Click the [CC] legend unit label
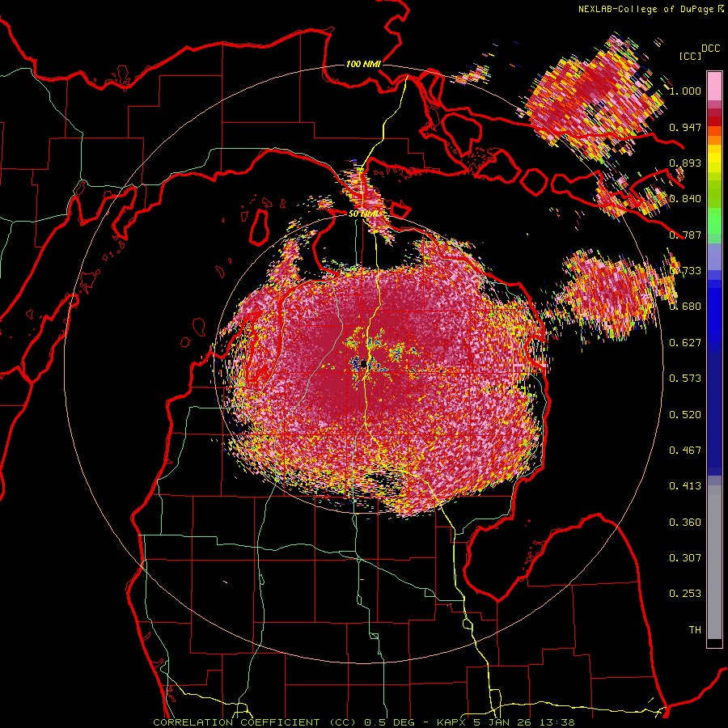728x728 pixels. [x=691, y=56]
